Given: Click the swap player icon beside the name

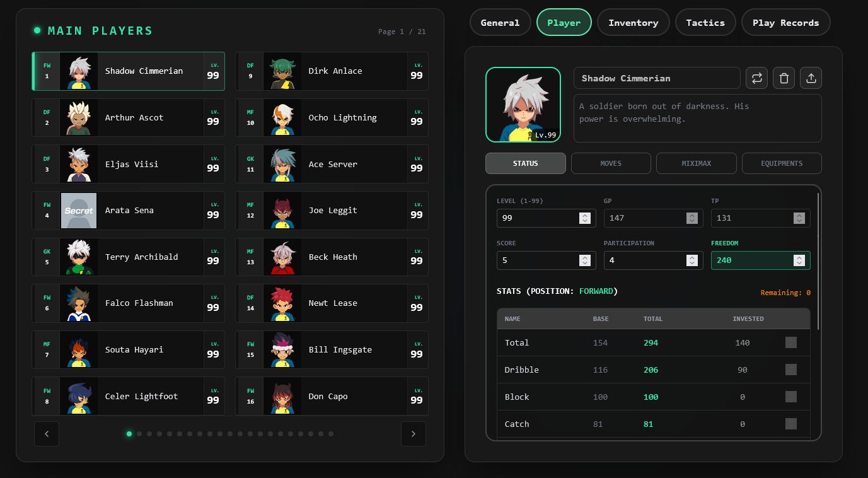Looking at the screenshot, I should [756, 78].
